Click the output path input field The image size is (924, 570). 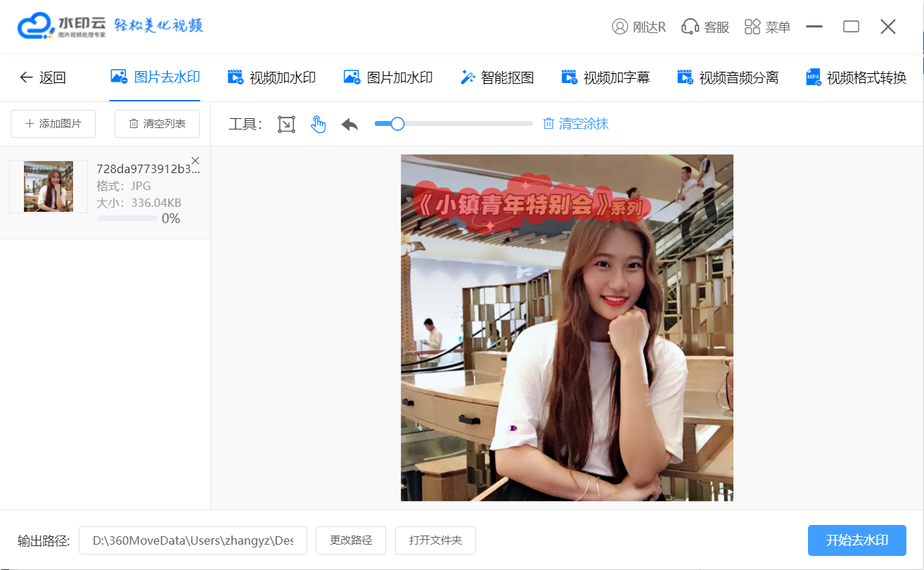coord(193,540)
